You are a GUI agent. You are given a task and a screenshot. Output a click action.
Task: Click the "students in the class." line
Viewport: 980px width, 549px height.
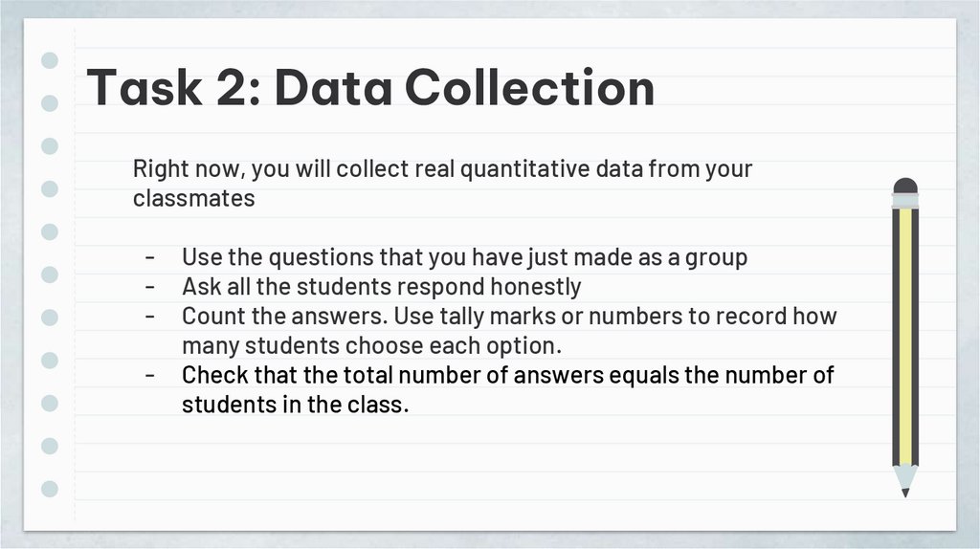(x=295, y=404)
